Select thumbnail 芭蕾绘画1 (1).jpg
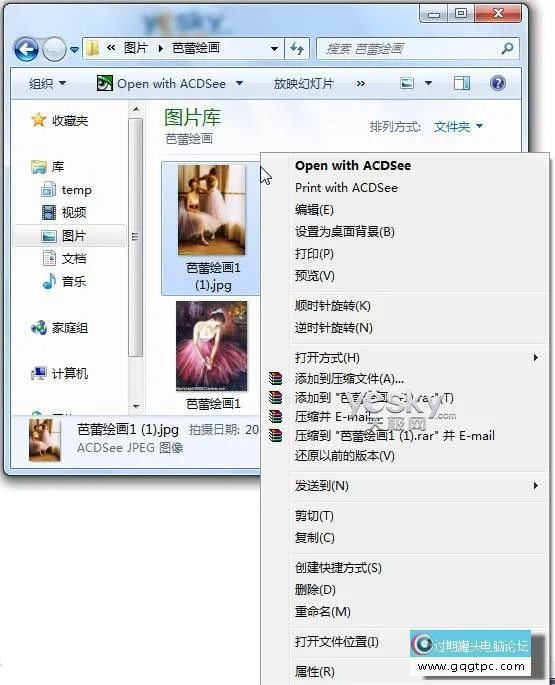Viewport: 555px width, 685px height. tap(212, 228)
